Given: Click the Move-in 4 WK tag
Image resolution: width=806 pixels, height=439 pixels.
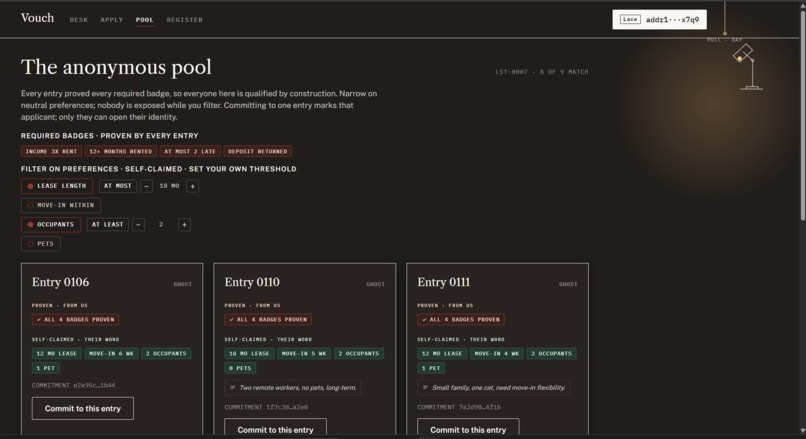Looking at the screenshot, I should [497, 354].
